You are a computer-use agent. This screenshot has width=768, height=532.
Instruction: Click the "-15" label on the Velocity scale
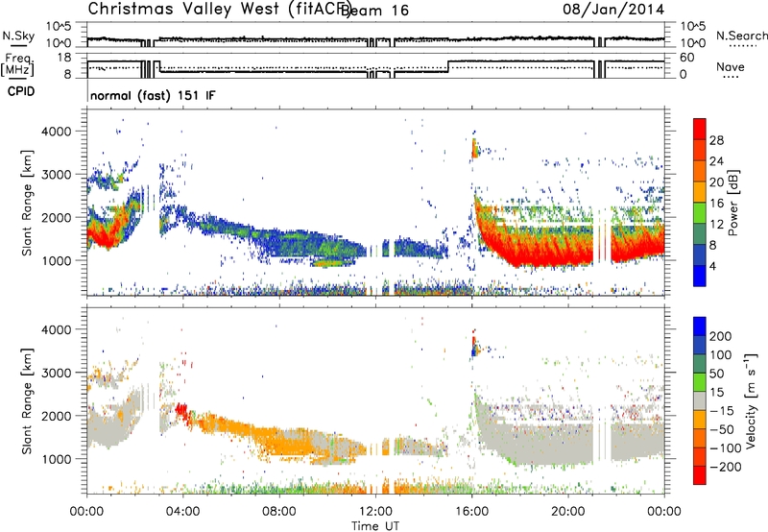coord(721,411)
